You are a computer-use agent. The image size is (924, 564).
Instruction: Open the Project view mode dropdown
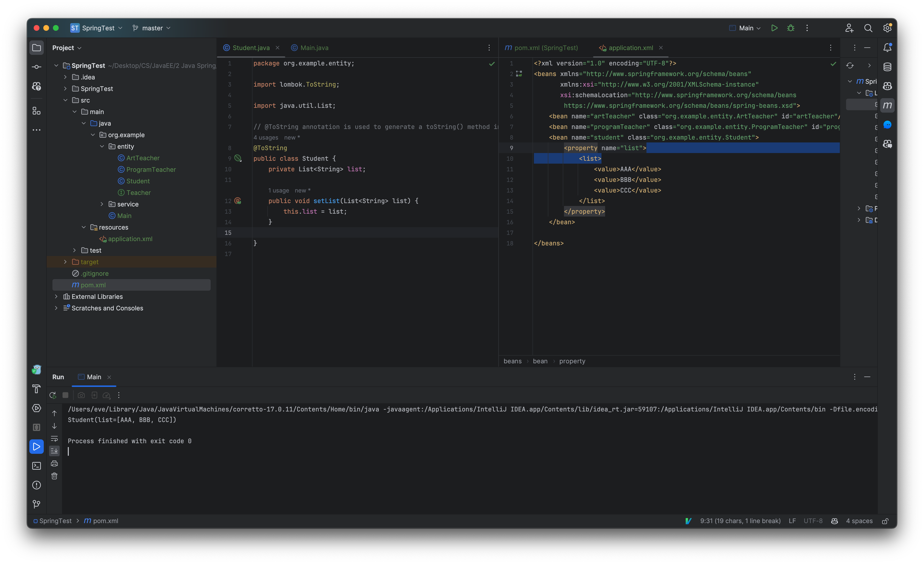(67, 48)
